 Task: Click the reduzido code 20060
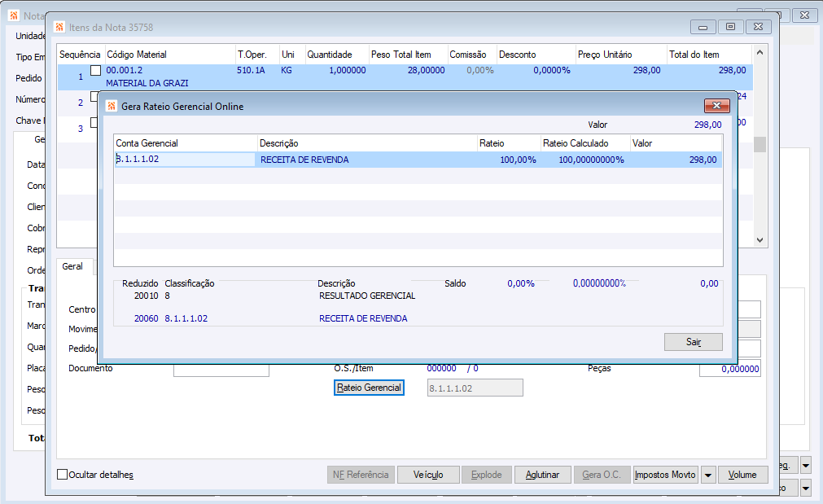pos(146,318)
